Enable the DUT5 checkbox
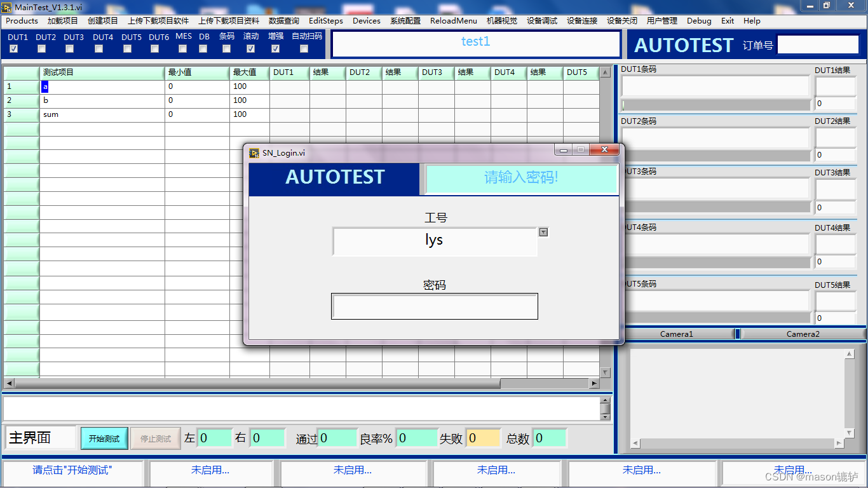 tap(127, 49)
